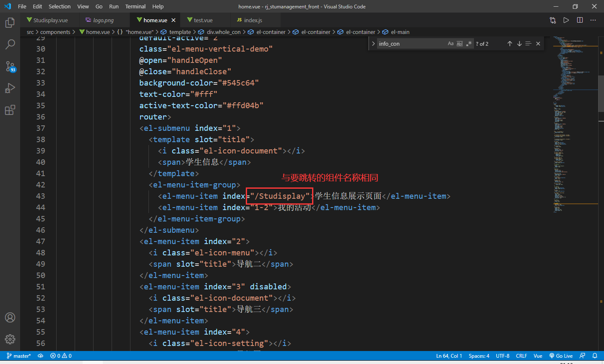The height and width of the screenshot is (364, 604).
Task: Open the Explorer view in activity bar
Action: (x=10, y=23)
